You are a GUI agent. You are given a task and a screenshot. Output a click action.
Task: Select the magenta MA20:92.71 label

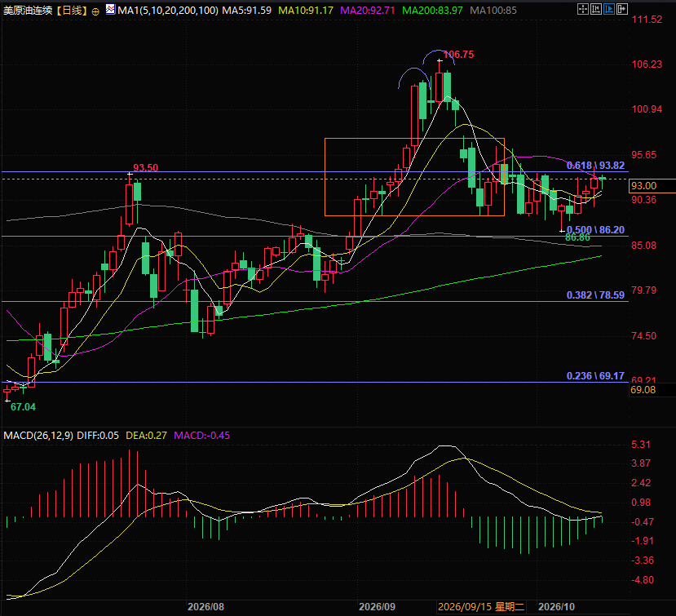(367, 11)
